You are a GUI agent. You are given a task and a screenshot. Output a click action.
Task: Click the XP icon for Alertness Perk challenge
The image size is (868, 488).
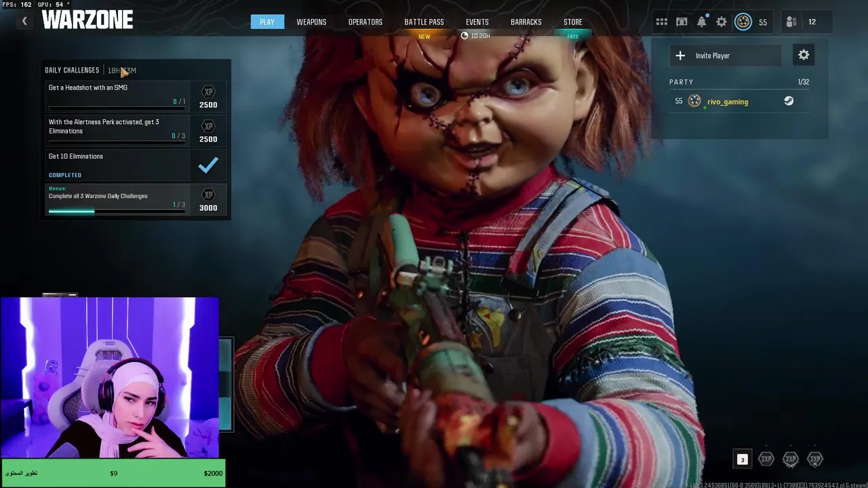pyautogui.click(x=208, y=126)
